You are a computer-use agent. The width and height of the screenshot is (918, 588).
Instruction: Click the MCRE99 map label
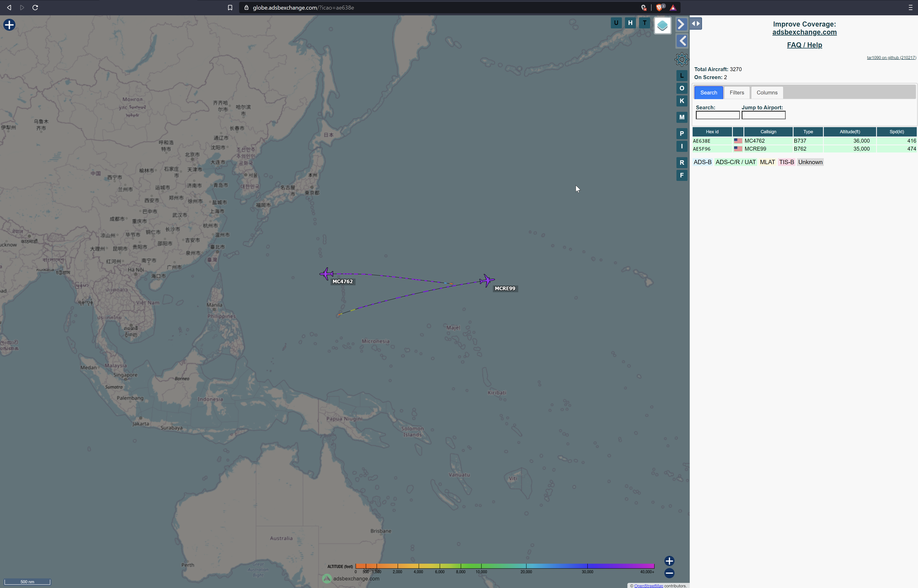[x=505, y=288]
